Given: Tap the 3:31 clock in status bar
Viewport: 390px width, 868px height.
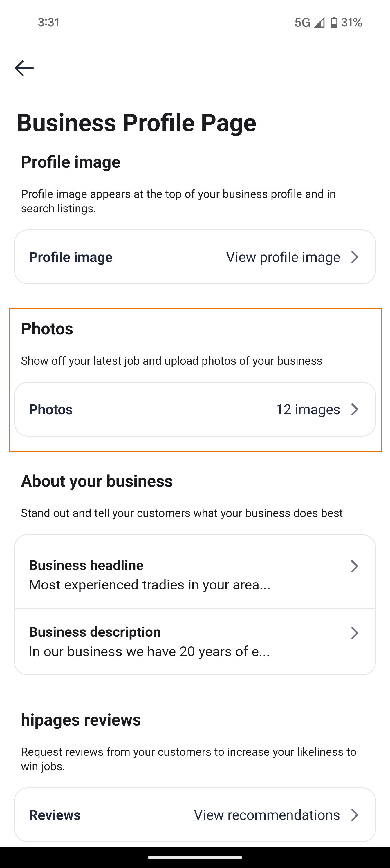Looking at the screenshot, I should [48, 23].
